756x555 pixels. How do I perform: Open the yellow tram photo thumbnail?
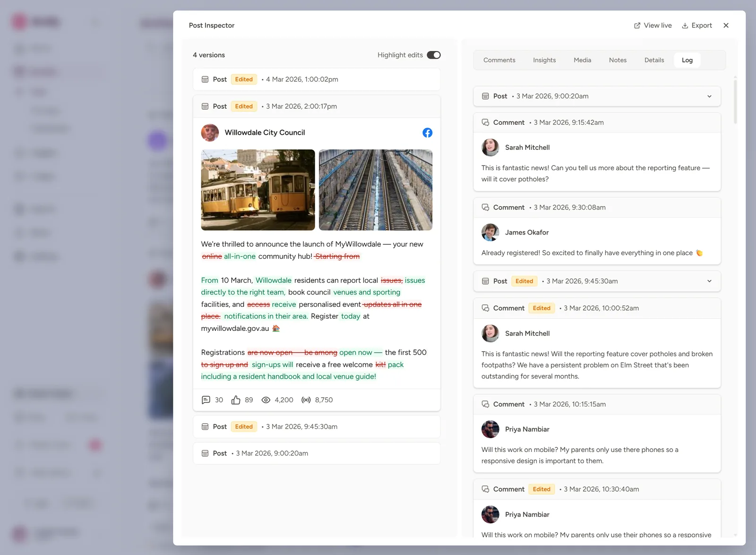coord(258,190)
